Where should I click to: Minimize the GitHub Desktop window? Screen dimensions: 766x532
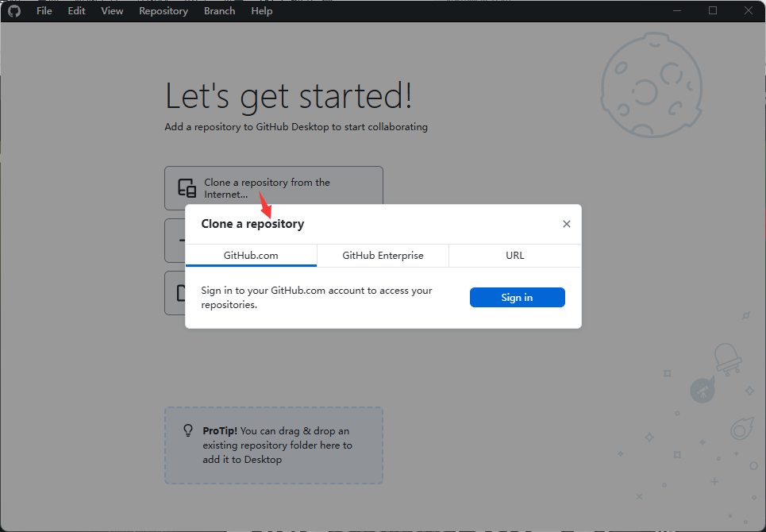click(677, 11)
